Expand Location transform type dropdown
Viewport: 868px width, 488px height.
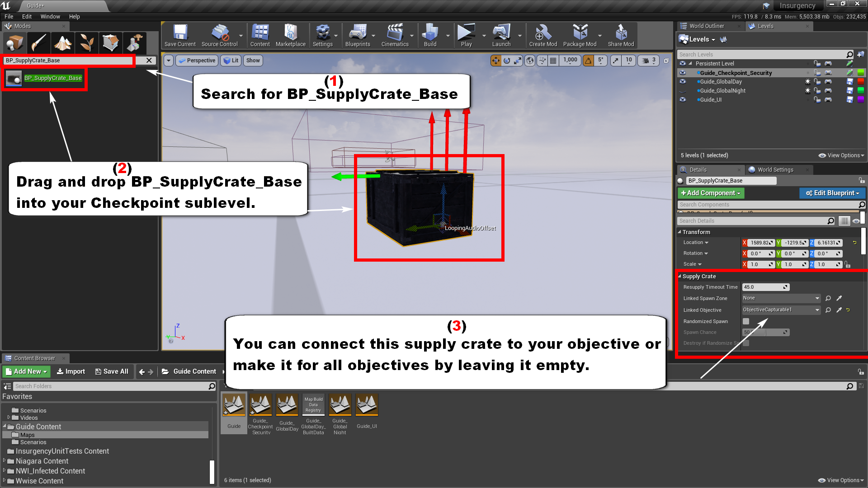click(696, 243)
